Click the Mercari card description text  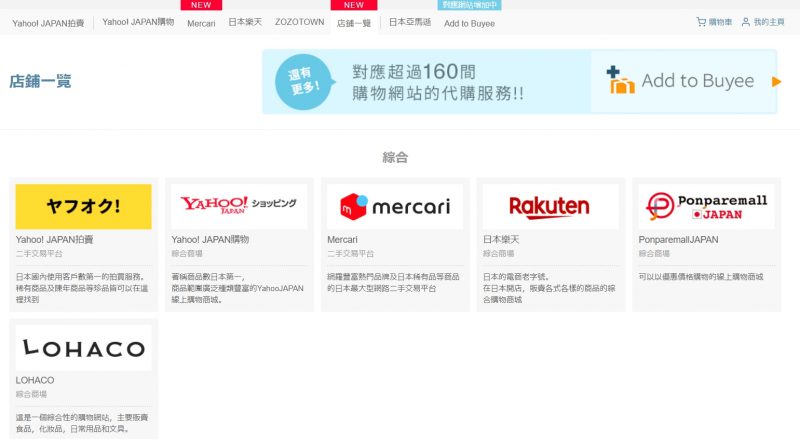pos(393,282)
